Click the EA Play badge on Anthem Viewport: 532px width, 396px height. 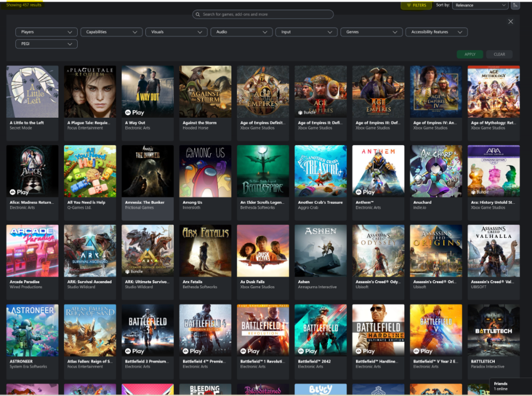(x=365, y=192)
